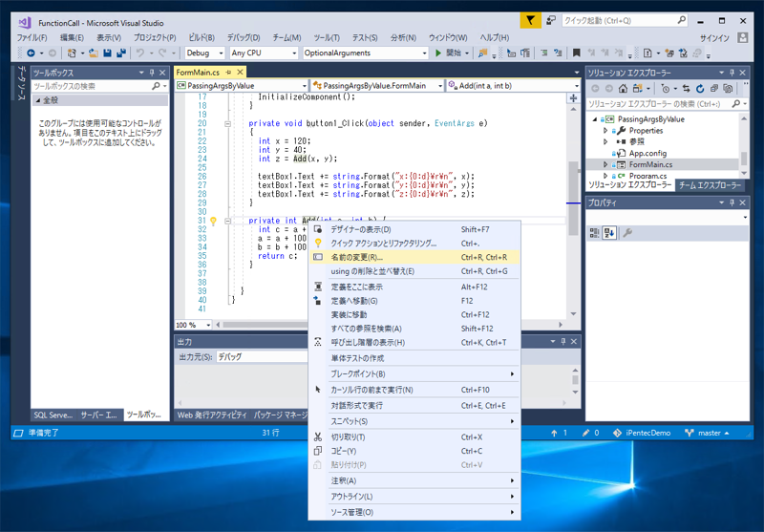The height and width of the screenshot is (532, 764).
Task: Toggle auto-hide pin on ツールボックス panel
Action: pos(152,73)
